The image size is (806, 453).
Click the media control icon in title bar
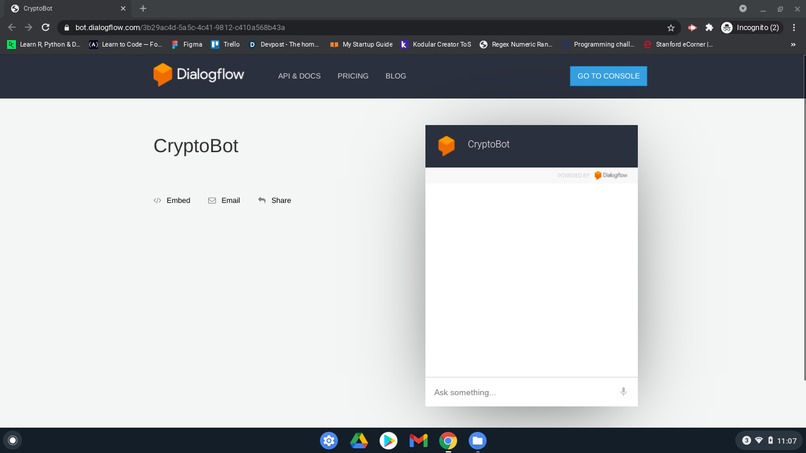(743, 8)
